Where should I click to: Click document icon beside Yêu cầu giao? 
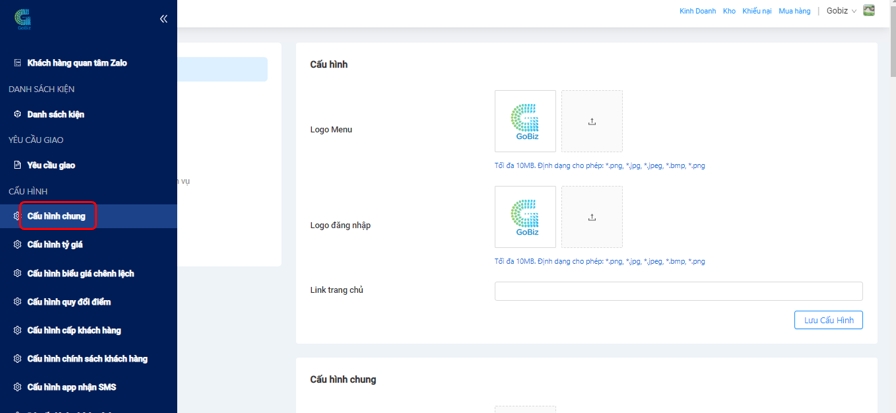(x=17, y=165)
